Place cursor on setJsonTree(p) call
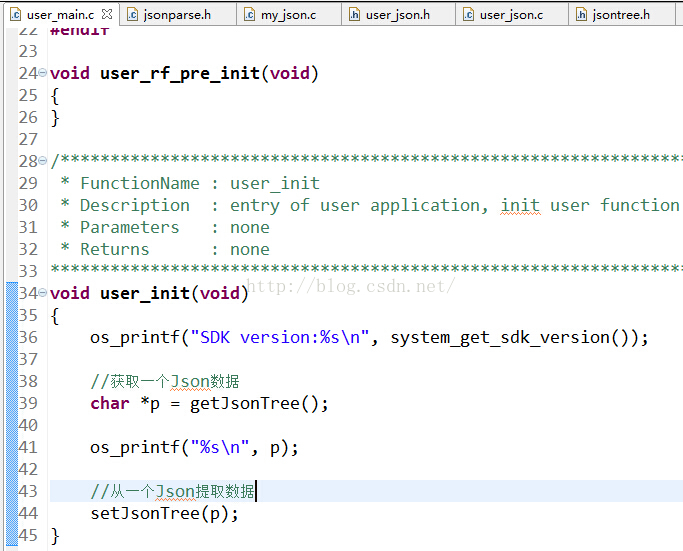 [164, 513]
